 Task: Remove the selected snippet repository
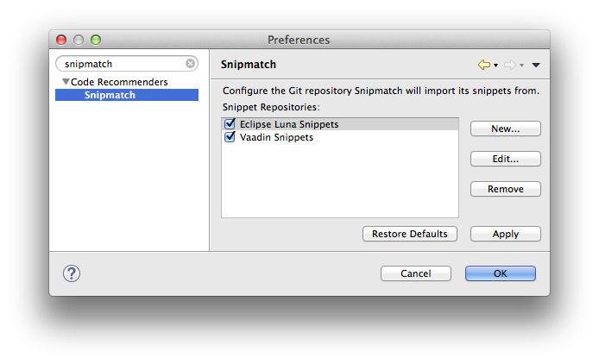point(505,189)
